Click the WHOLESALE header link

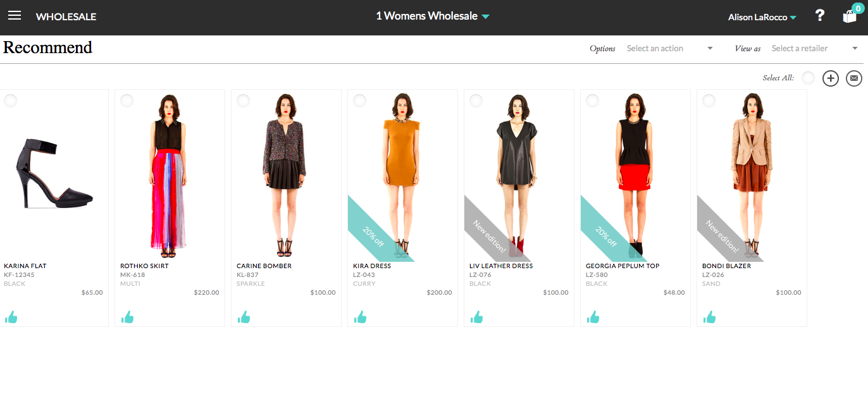click(66, 16)
